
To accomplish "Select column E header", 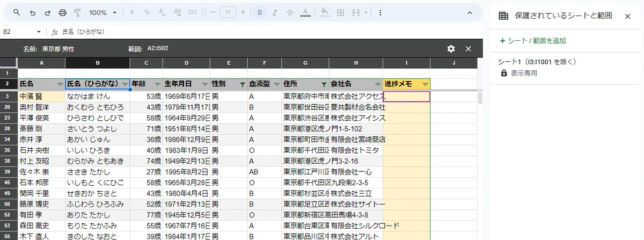I will [229, 63].
